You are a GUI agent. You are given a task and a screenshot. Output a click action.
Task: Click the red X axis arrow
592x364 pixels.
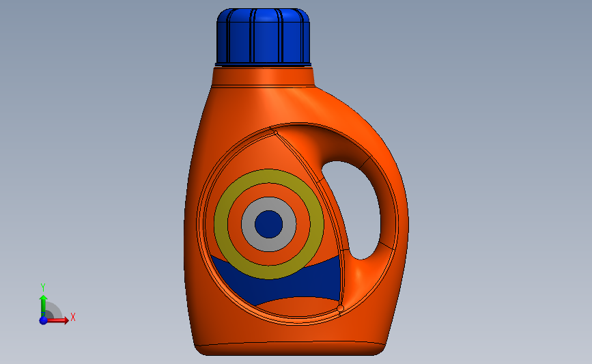tap(57, 320)
